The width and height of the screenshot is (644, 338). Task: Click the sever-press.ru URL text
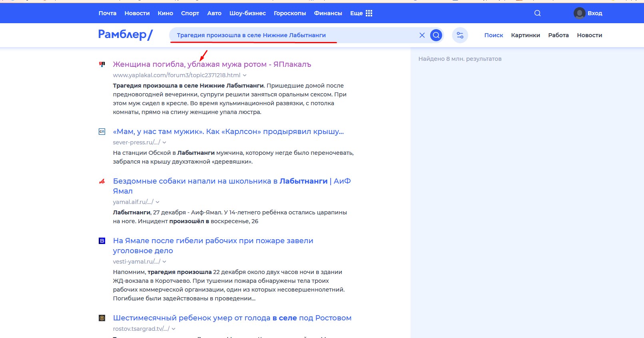click(x=136, y=142)
